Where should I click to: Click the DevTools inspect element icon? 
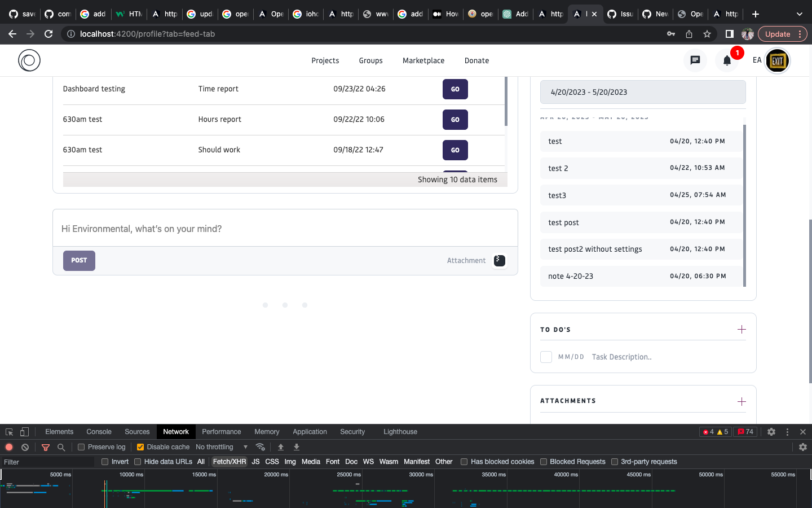pyautogui.click(x=9, y=432)
